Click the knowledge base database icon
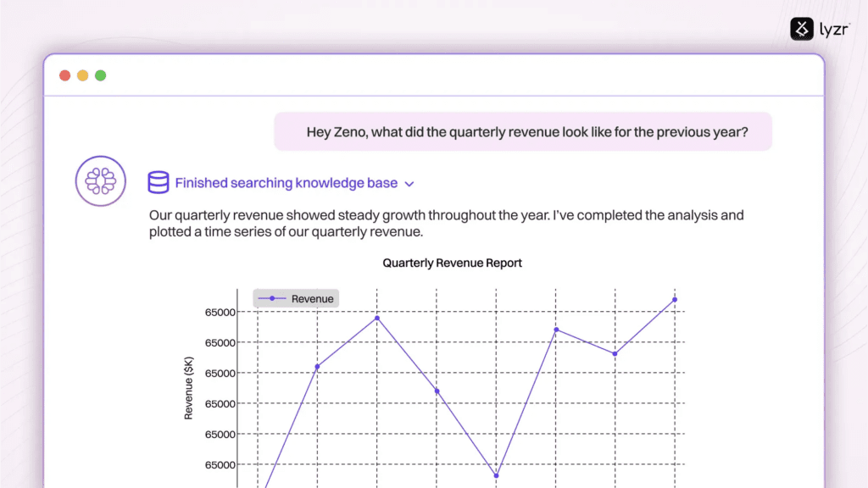The image size is (868, 488). (159, 182)
